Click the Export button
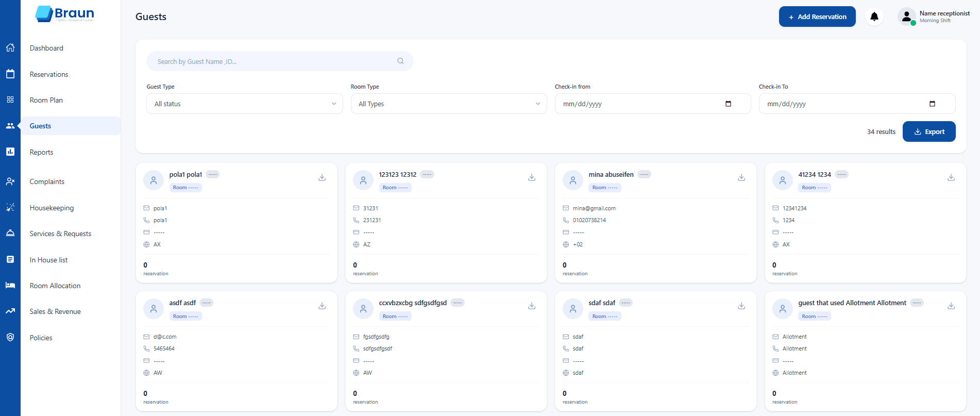 click(929, 131)
